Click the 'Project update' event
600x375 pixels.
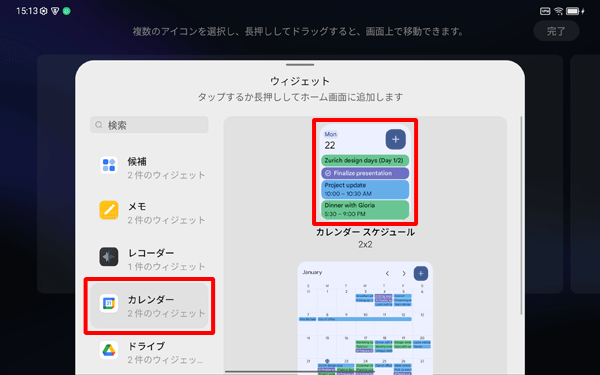point(365,189)
